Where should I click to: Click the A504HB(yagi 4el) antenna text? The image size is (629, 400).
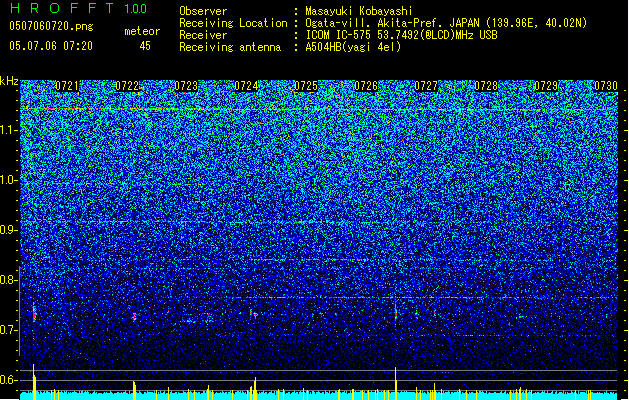353,47
